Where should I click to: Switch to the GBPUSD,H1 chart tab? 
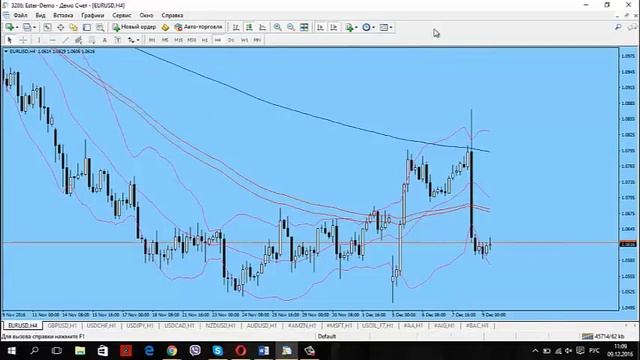point(62,326)
